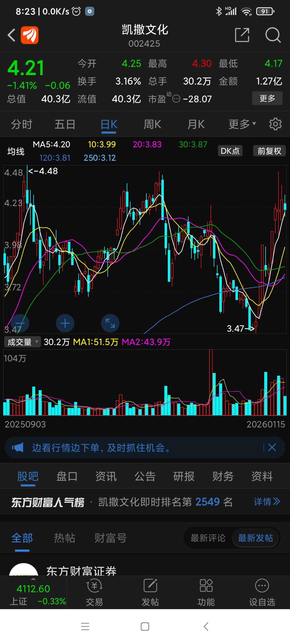Tap the megaphone announcement icon
Image resolution: width=290 pixels, height=644 pixels.
pyautogui.click(x=17, y=447)
